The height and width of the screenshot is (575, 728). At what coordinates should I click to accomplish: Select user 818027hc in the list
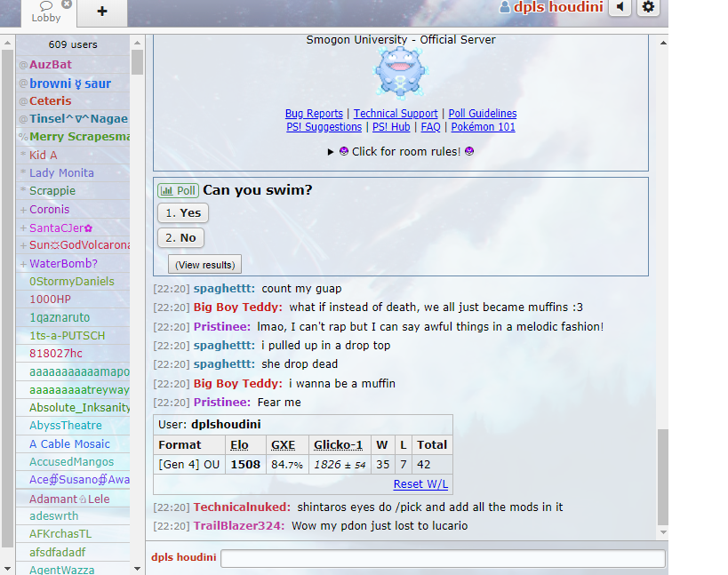[73, 354]
